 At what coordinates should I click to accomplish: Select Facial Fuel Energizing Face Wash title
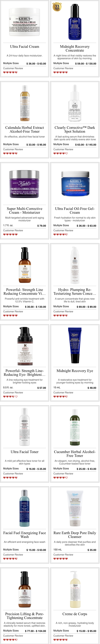25,535
